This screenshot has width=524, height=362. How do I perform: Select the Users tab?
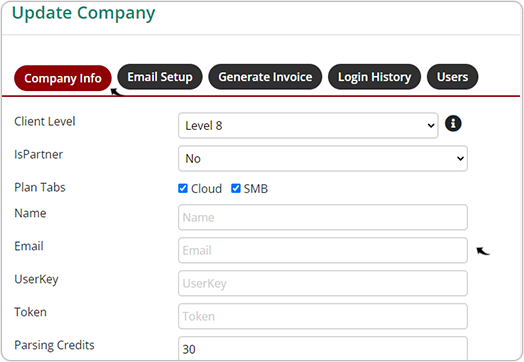click(x=452, y=77)
